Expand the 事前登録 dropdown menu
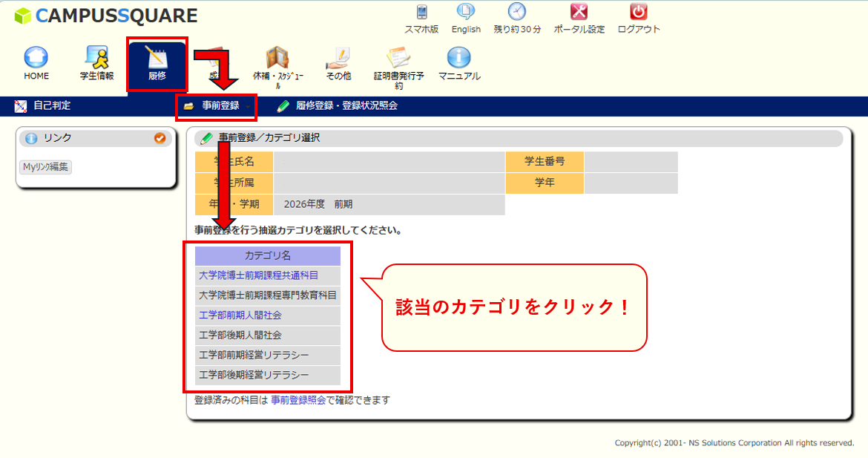The height and width of the screenshot is (458, 868). (217, 105)
